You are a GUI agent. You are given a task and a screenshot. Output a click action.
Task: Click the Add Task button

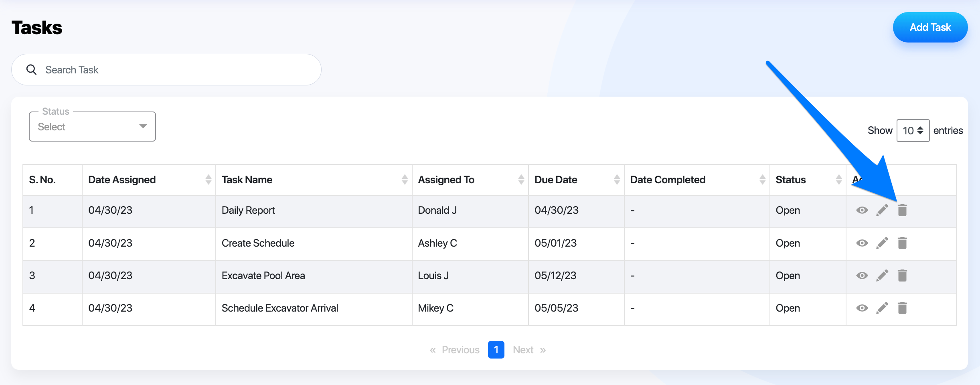coord(930,27)
